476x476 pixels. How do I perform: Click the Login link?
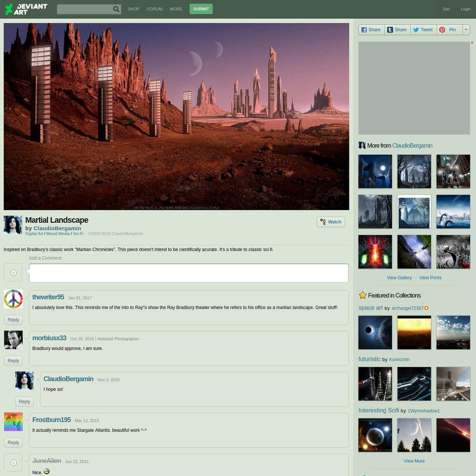(466, 9)
